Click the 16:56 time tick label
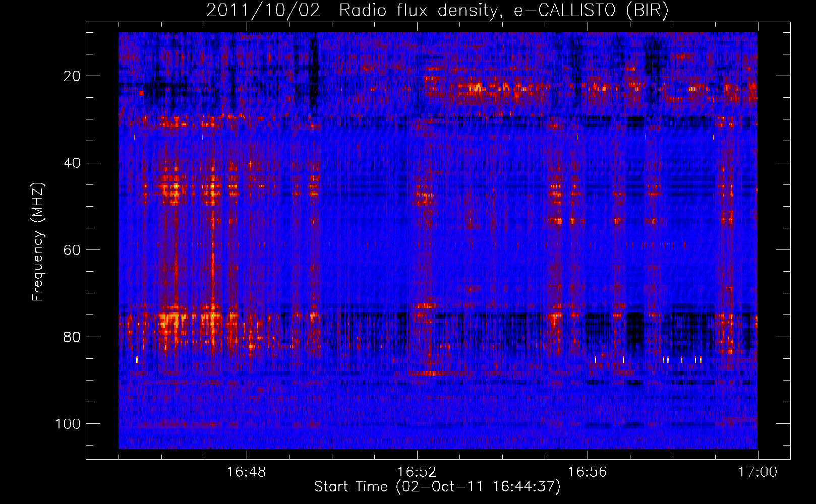 coord(588,472)
